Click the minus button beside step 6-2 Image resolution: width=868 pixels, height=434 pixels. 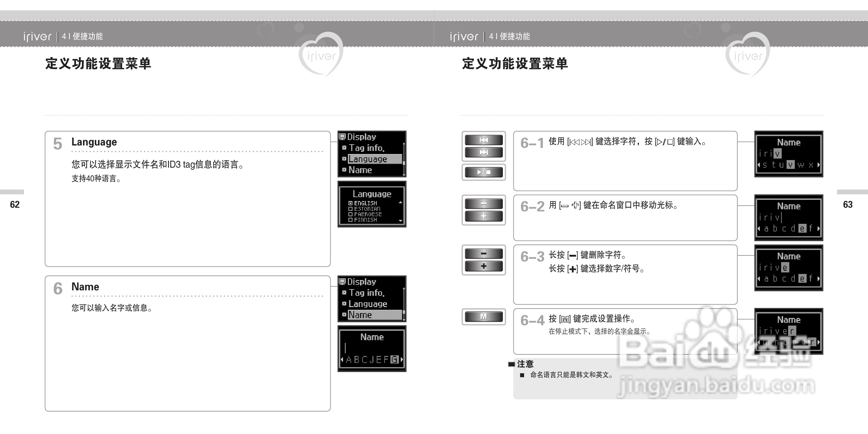tap(484, 204)
